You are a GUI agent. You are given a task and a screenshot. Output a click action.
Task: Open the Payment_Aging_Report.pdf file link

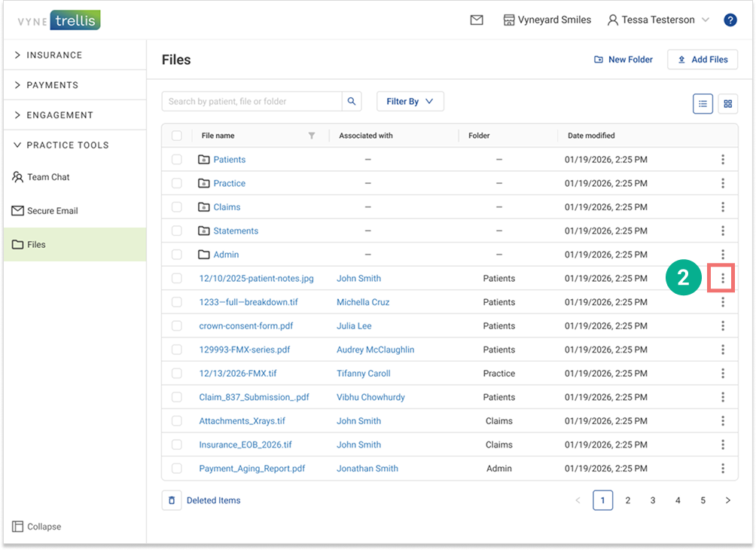[x=251, y=469]
